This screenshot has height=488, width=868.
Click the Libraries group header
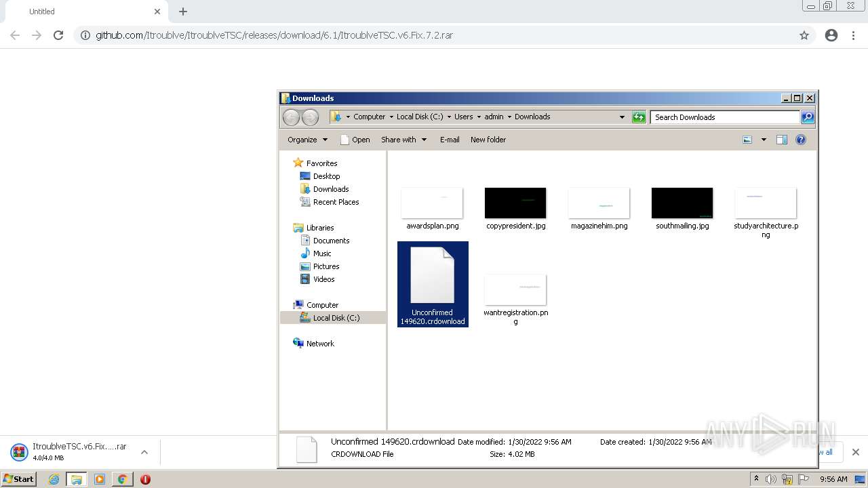(x=313, y=228)
